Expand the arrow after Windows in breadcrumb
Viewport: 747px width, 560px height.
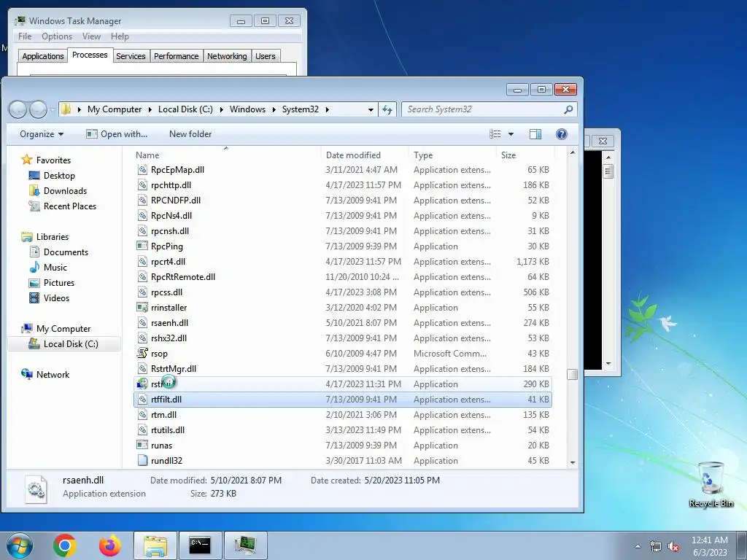point(274,109)
